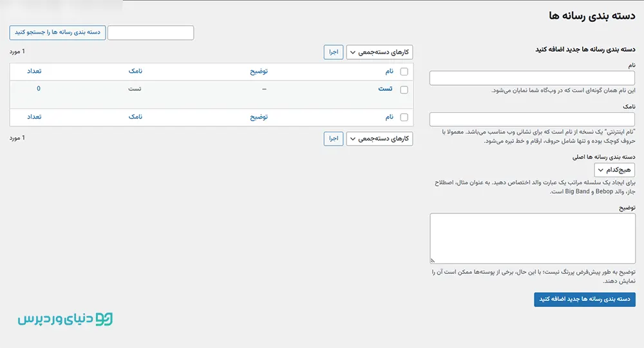Click the top 1 مورد item count

[x=17, y=52]
